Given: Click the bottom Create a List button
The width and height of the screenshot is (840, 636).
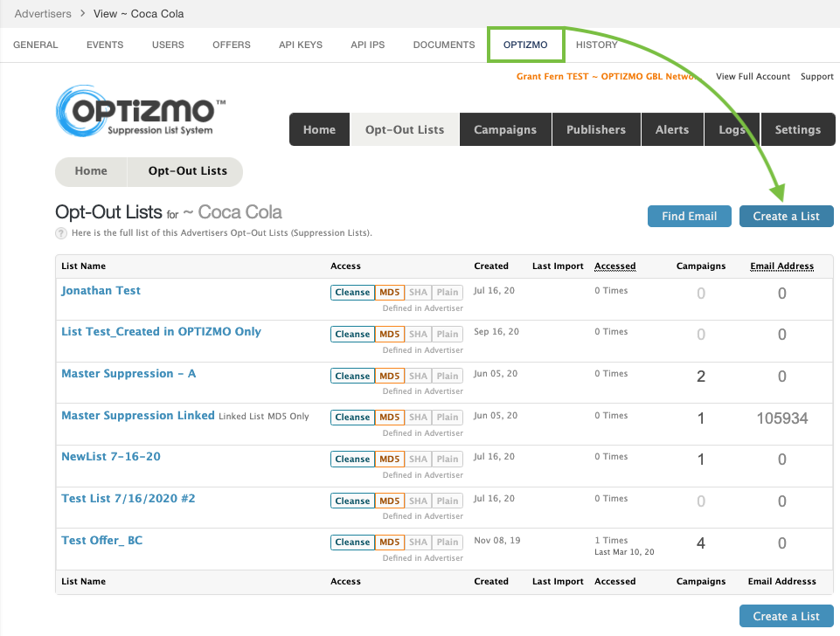Looking at the screenshot, I should [x=787, y=616].
